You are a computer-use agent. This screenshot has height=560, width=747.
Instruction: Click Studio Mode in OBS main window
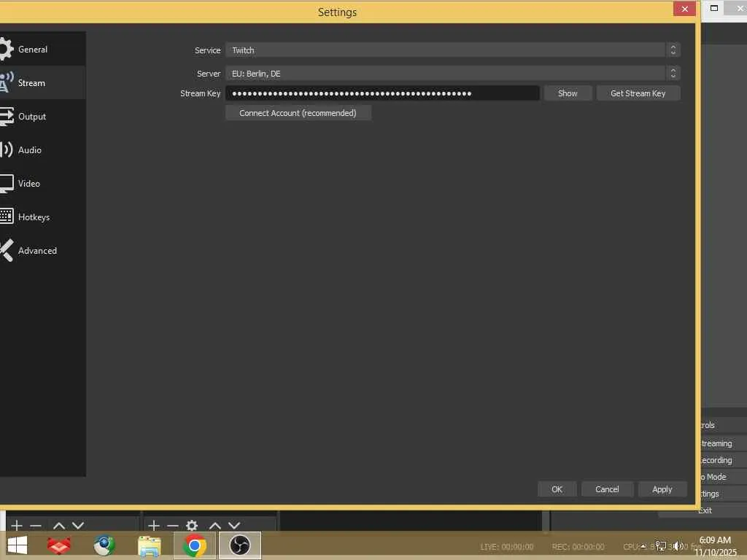[724, 477]
